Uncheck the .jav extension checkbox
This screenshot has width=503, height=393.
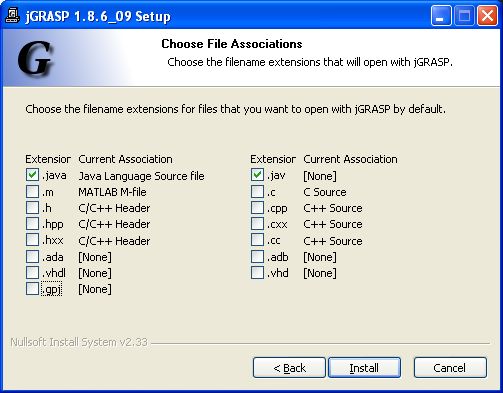(257, 175)
